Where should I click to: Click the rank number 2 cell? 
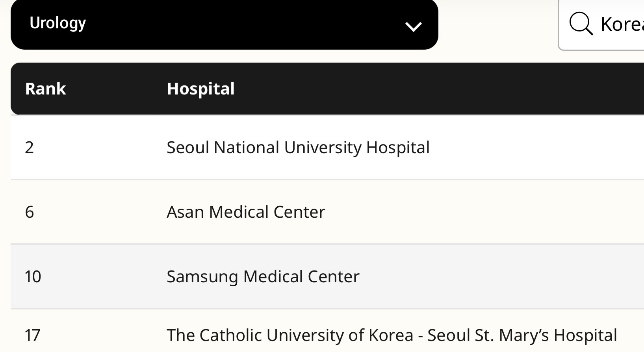(30, 147)
